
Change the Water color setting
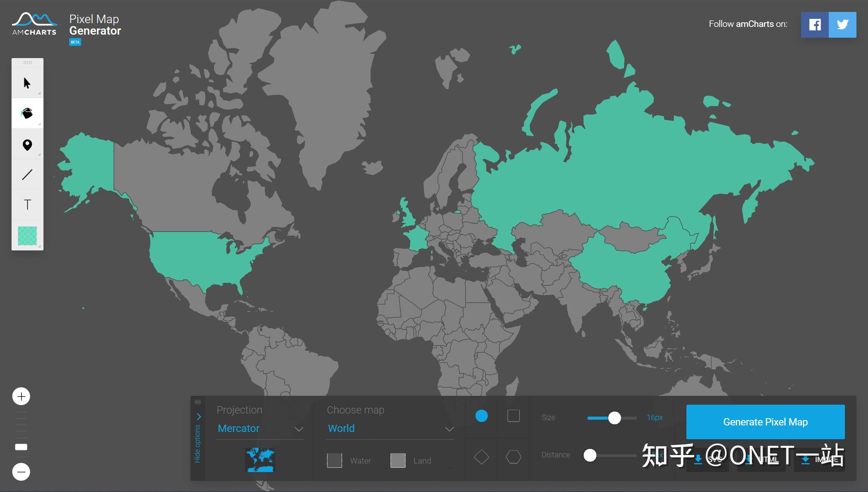[334, 460]
